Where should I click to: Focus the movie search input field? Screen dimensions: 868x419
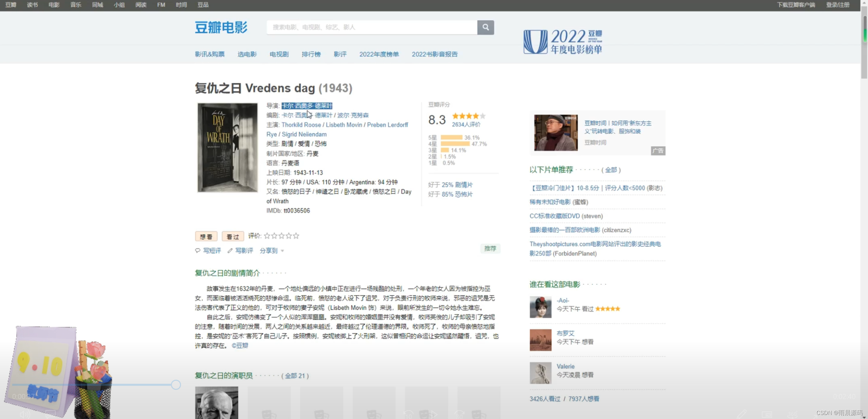(x=372, y=27)
